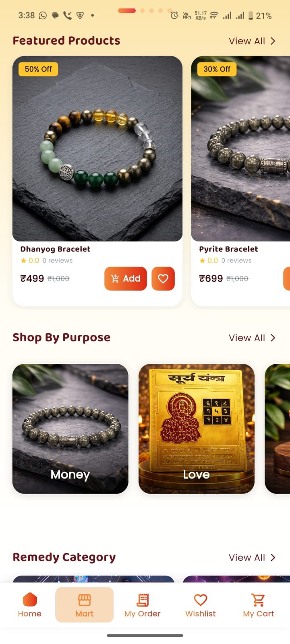The image size is (290, 644).
Task: Open the Home tab icon
Action: coord(30,600)
